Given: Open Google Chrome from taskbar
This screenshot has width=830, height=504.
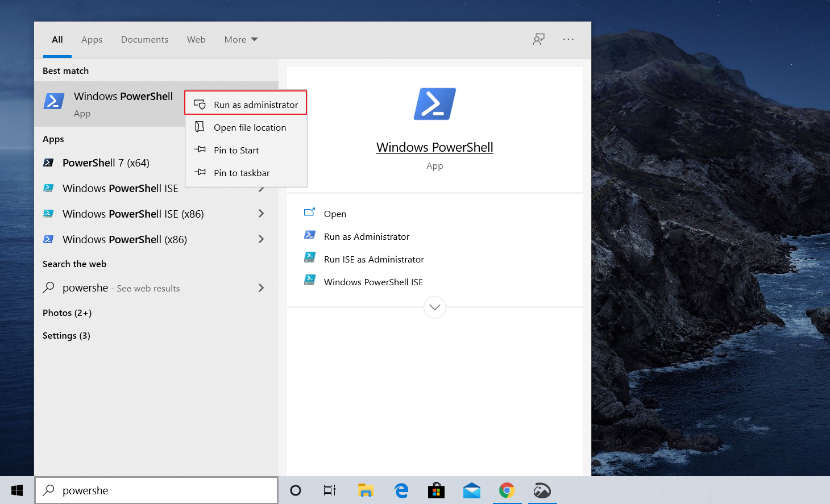Looking at the screenshot, I should coord(507,490).
